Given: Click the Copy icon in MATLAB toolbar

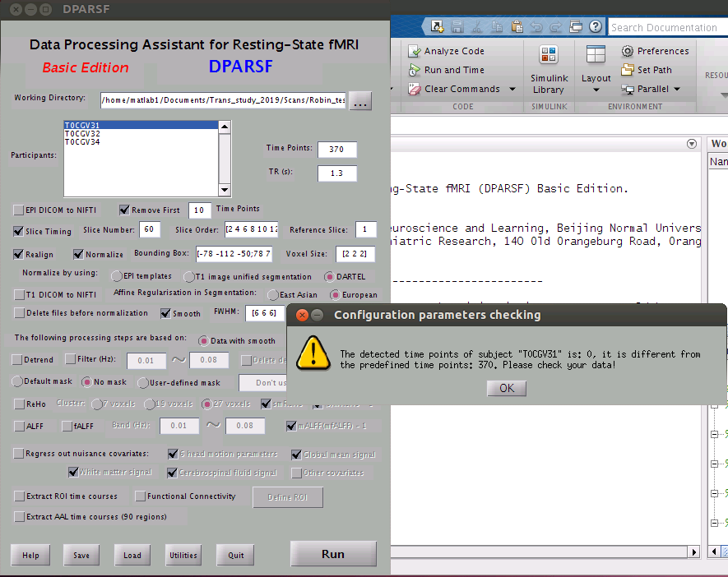Looking at the screenshot, I should [497, 27].
